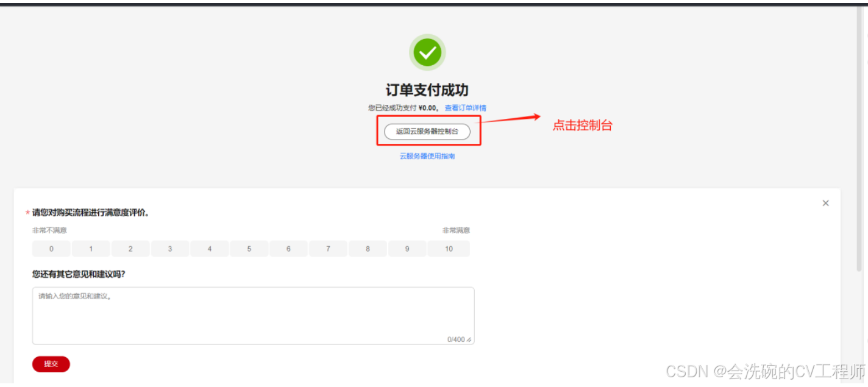Select satisfaction rating 7
868x387 pixels.
point(328,249)
